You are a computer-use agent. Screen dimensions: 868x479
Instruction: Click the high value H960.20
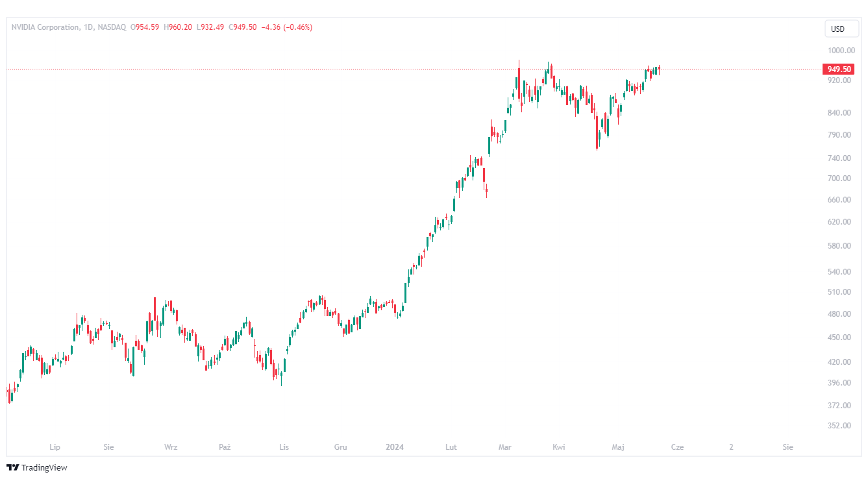(x=178, y=27)
